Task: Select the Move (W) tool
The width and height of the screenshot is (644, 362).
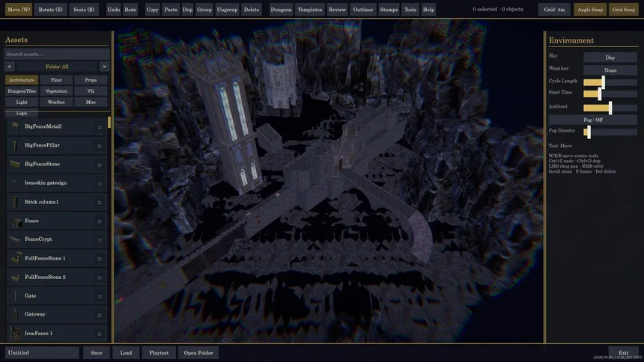Action: tap(19, 10)
